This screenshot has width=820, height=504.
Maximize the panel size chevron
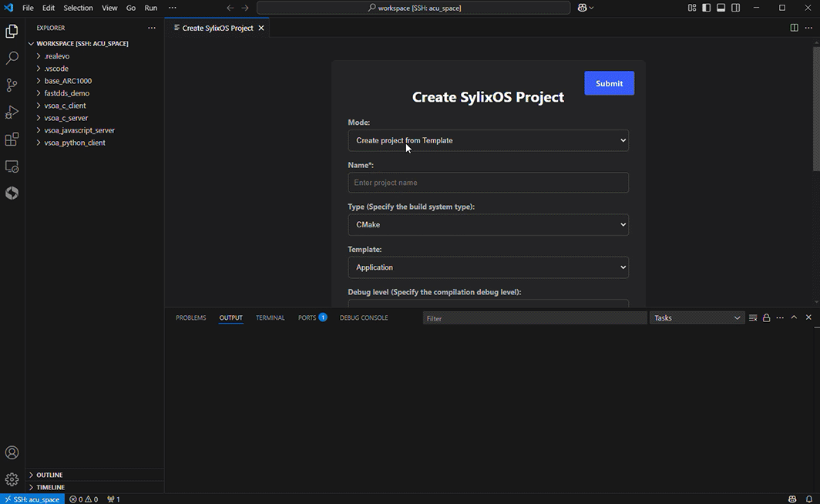tap(794, 318)
